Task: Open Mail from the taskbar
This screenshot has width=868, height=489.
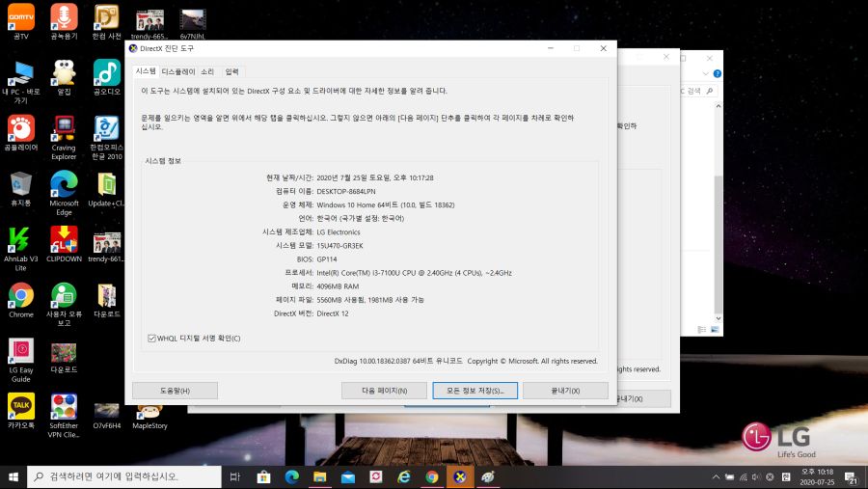Action: point(347,476)
